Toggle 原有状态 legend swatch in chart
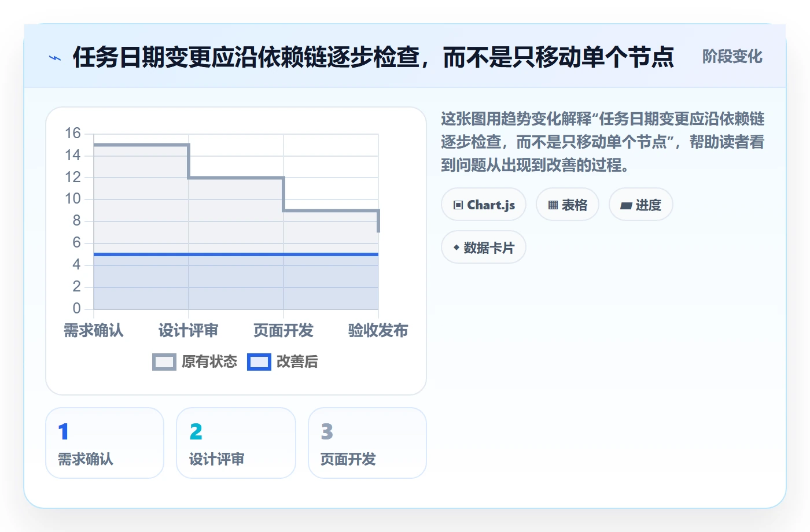810x532 pixels. pos(164,362)
